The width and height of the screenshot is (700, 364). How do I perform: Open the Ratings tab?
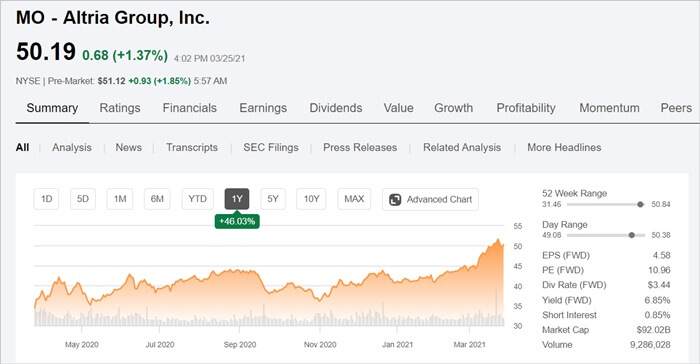coord(120,108)
